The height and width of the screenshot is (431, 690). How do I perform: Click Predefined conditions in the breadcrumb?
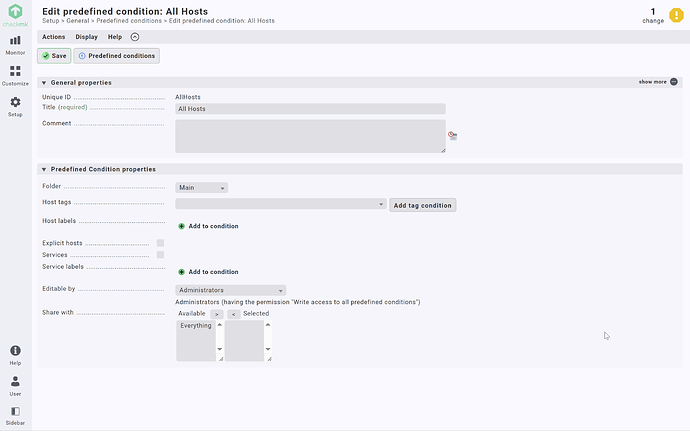(129, 21)
